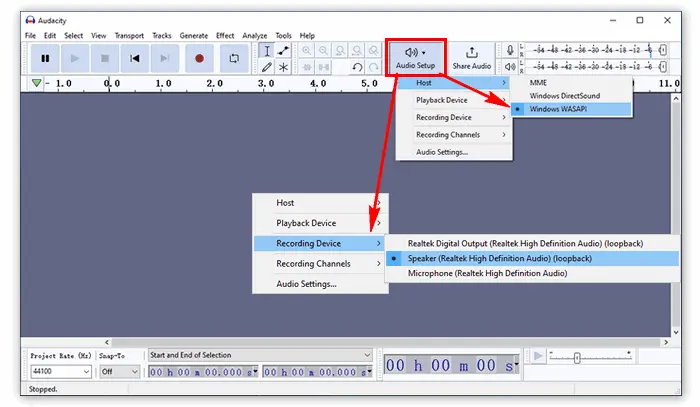Screen dimensions: 700x407
Task: Select Microphone (Realtek High Definition Audio)
Action: coord(532,273)
